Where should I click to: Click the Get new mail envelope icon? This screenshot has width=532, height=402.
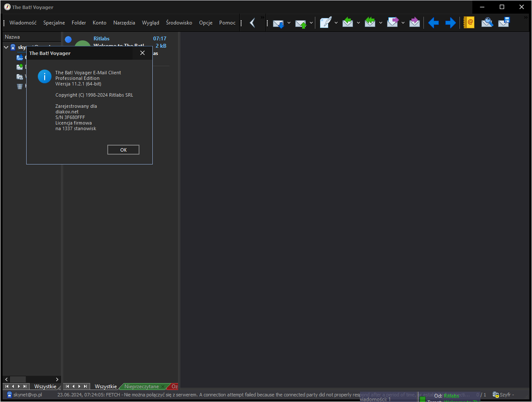[278, 23]
